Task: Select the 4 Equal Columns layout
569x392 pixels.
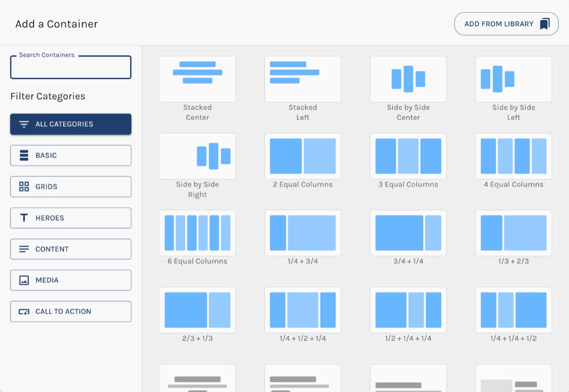Action: (514, 156)
